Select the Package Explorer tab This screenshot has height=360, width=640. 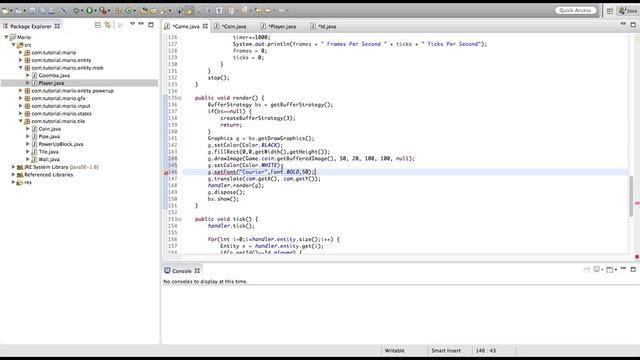click(x=31, y=26)
